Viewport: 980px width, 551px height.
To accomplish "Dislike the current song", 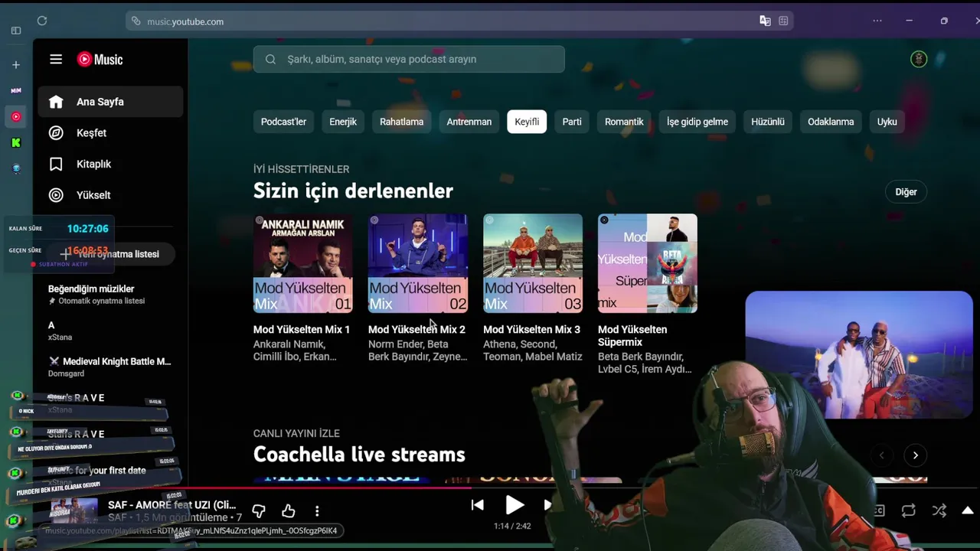I will pyautogui.click(x=259, y=510).
